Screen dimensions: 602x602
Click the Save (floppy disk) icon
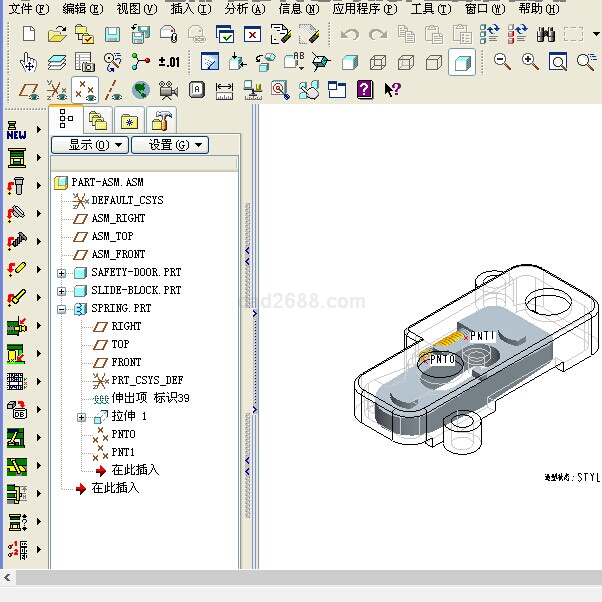click(112, 34)
